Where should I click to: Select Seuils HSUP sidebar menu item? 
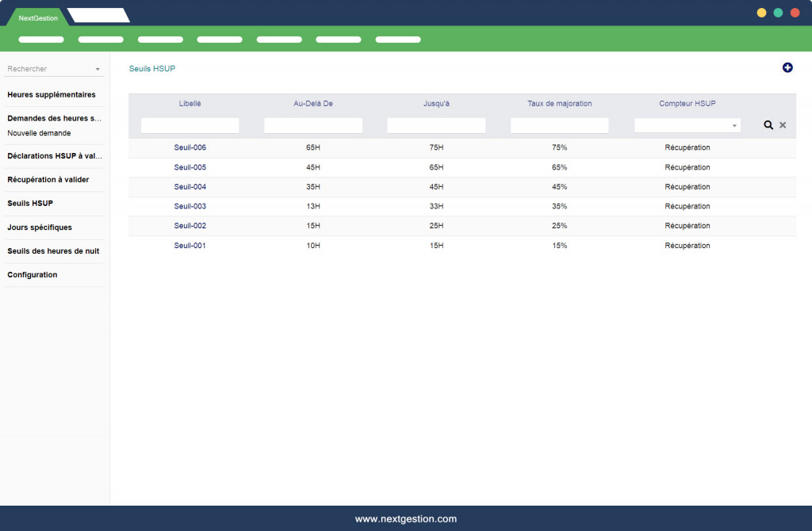[x=30, y=204]
